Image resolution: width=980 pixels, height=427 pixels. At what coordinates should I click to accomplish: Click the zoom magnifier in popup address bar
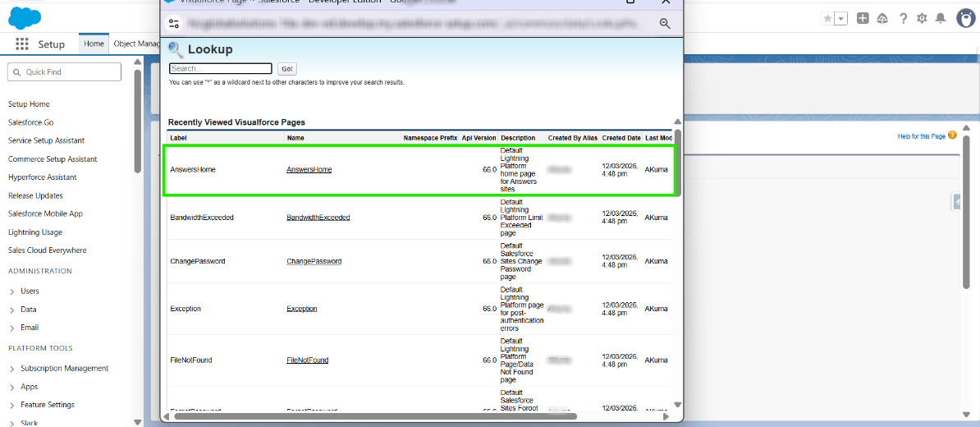click(x=665, y=24)
